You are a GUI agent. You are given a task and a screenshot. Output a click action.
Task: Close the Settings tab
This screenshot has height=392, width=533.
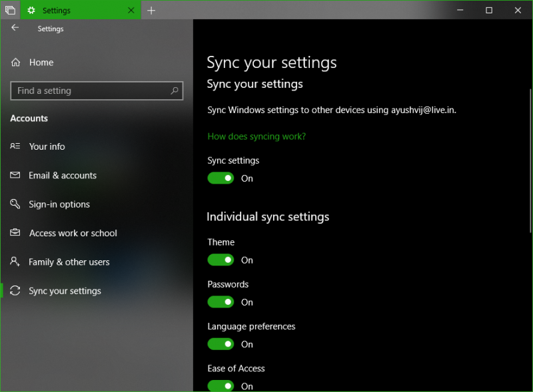(131, 11)
